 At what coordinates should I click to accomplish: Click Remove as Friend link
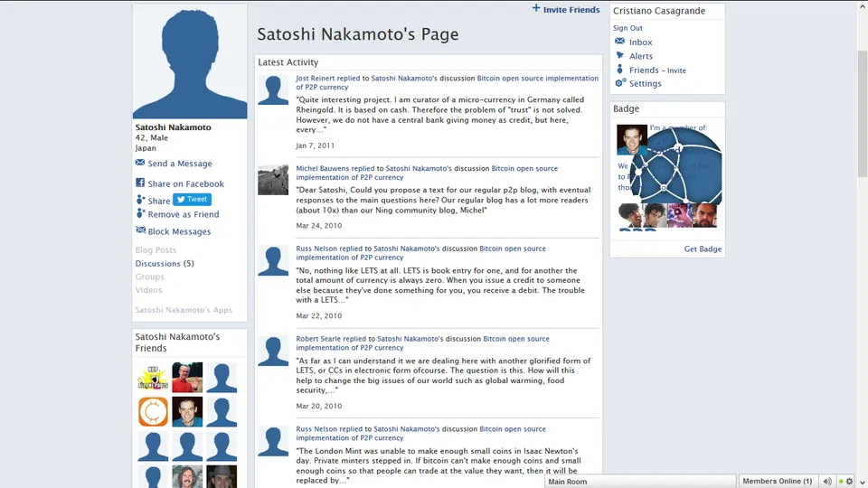[x=184, y=214]
